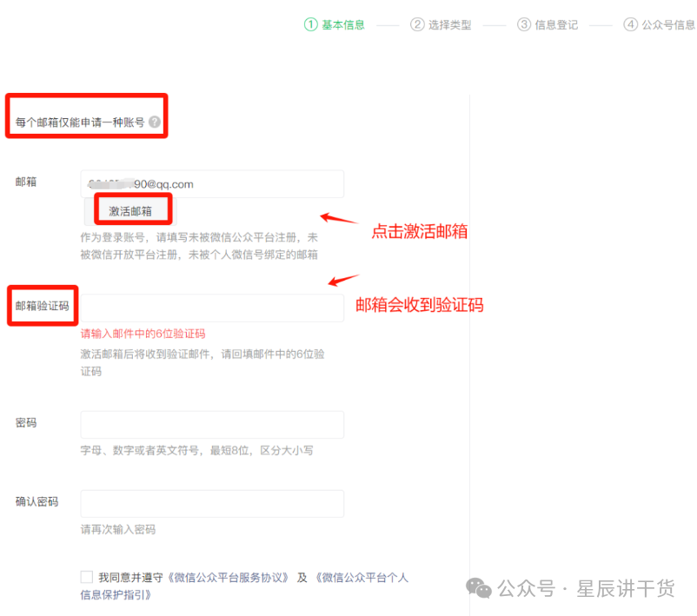Viewport: 697px width, 616px height.
Task: Select the 选择类型 step label
Action: tap(449, 25)
